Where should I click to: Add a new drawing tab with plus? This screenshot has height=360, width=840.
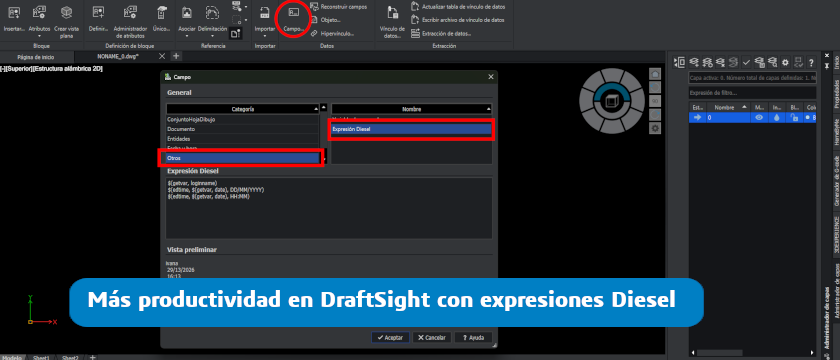pyautogui.click(x=176, y=56)
